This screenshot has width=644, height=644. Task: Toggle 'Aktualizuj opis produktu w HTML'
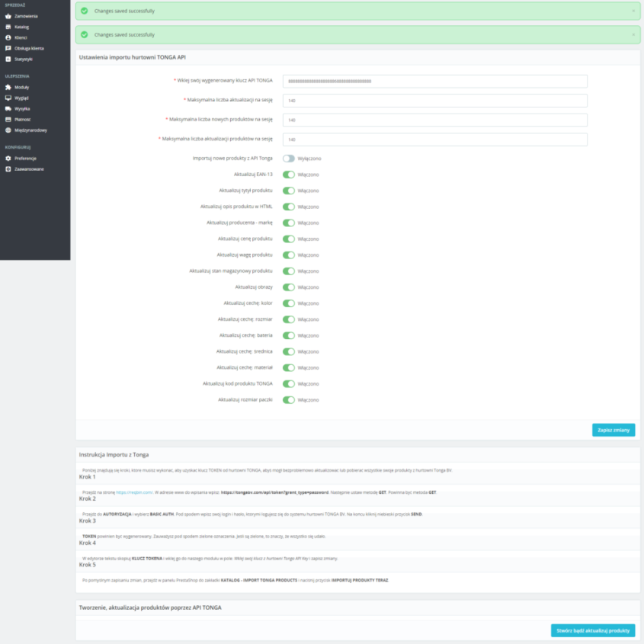(x=289, y=207)
